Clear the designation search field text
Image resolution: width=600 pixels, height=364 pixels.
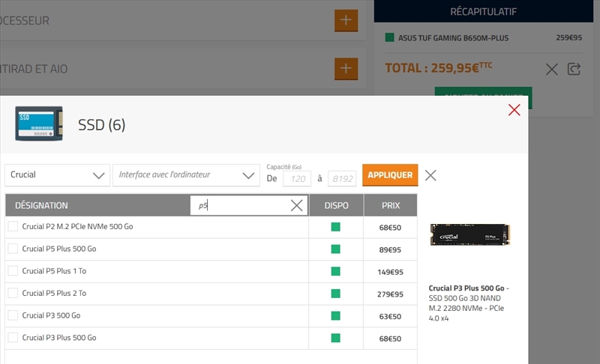pos(296,205)
